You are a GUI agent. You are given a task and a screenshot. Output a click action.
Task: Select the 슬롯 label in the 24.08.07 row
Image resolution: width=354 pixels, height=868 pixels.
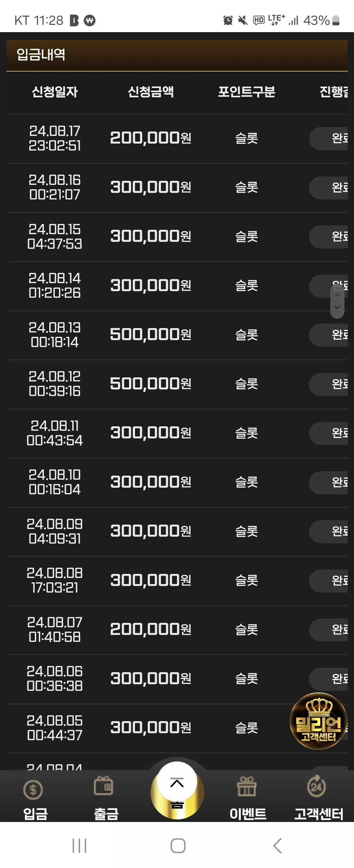[x=246, y=629]
